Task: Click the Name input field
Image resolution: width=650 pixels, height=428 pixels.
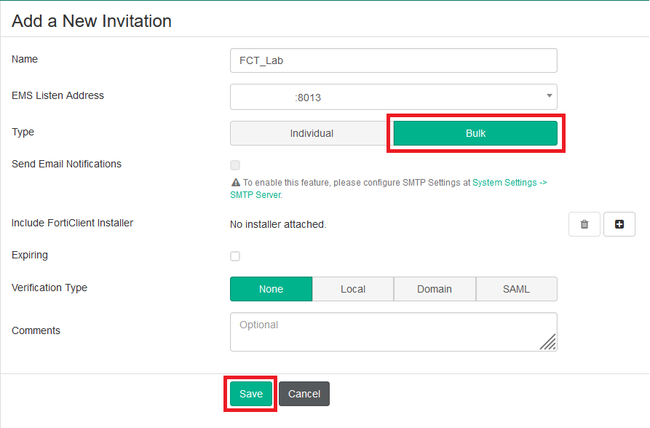Action: pyautogui.click(x=393, y=60)
